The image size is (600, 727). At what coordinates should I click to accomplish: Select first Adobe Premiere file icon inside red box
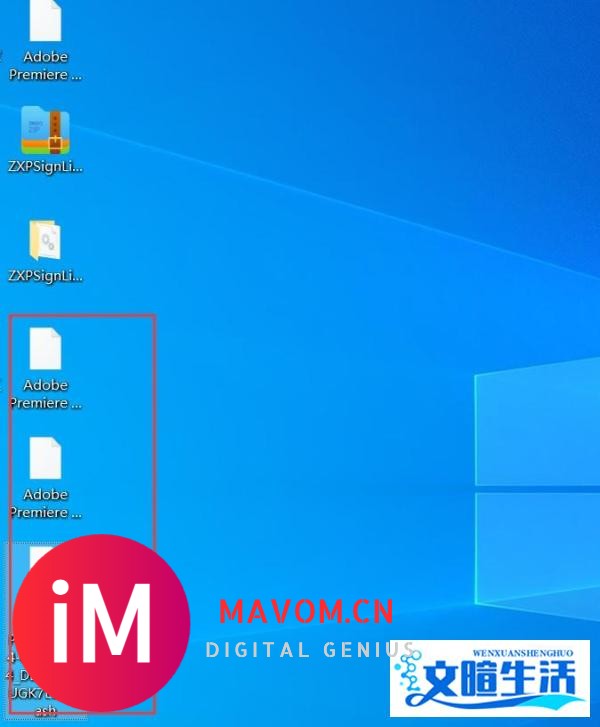coord(45,349)
